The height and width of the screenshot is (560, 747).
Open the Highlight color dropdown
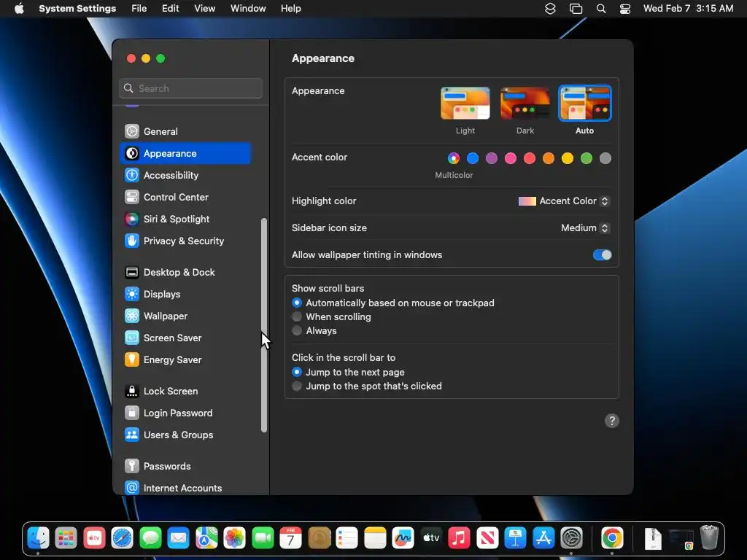pos(564,201)
